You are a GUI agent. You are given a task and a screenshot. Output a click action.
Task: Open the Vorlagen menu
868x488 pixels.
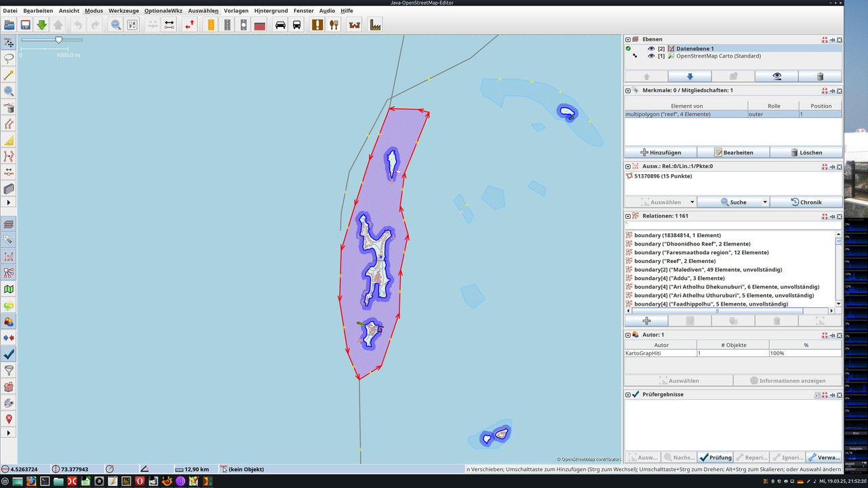pos(236,11)
